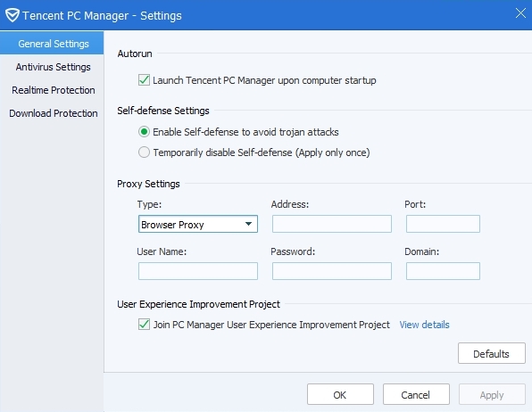
Task: Select Enable Self-defense radio button
Action: pos(144,132)
